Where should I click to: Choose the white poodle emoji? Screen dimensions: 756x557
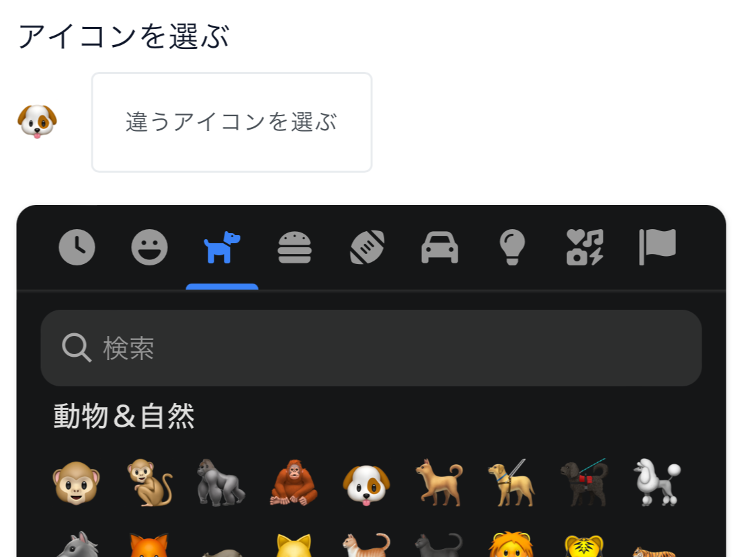coord(657,482)
